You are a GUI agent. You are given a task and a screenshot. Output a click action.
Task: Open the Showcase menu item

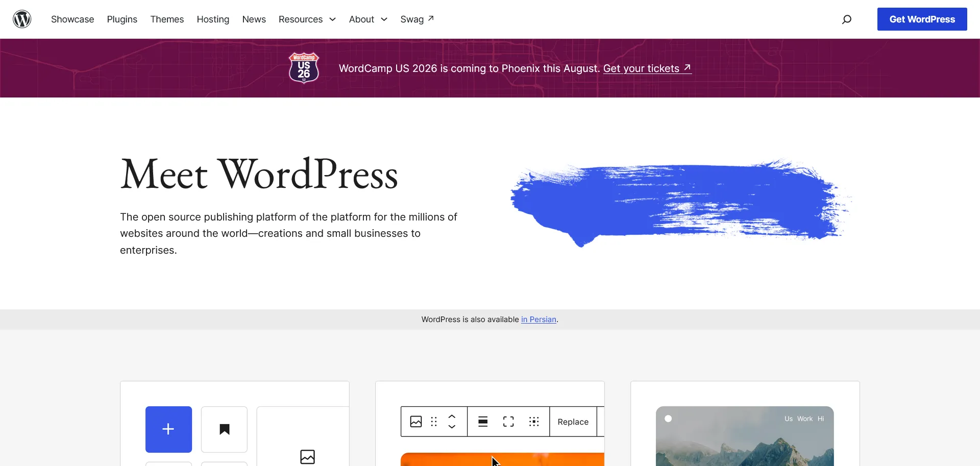click(72, 19)
